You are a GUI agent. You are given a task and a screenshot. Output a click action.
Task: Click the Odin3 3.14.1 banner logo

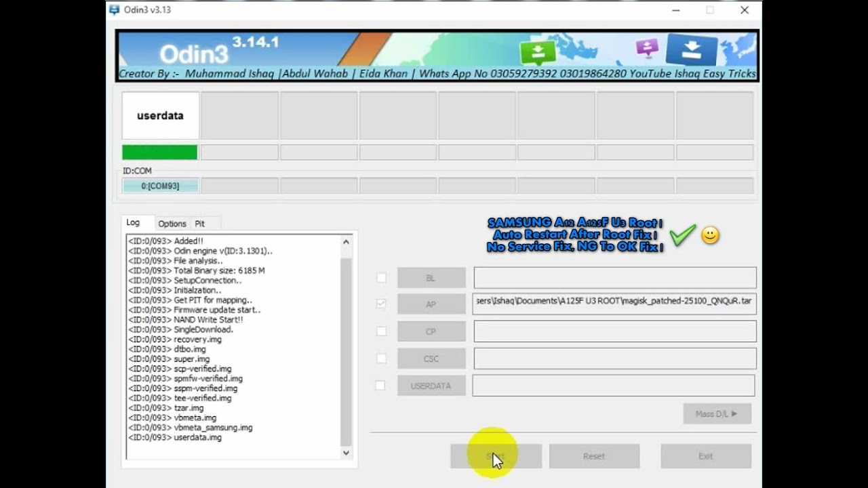[218, 50]
